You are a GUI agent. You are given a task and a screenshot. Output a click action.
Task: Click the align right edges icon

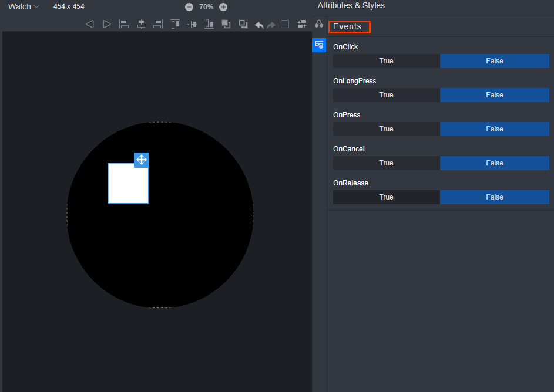point(157,24)
